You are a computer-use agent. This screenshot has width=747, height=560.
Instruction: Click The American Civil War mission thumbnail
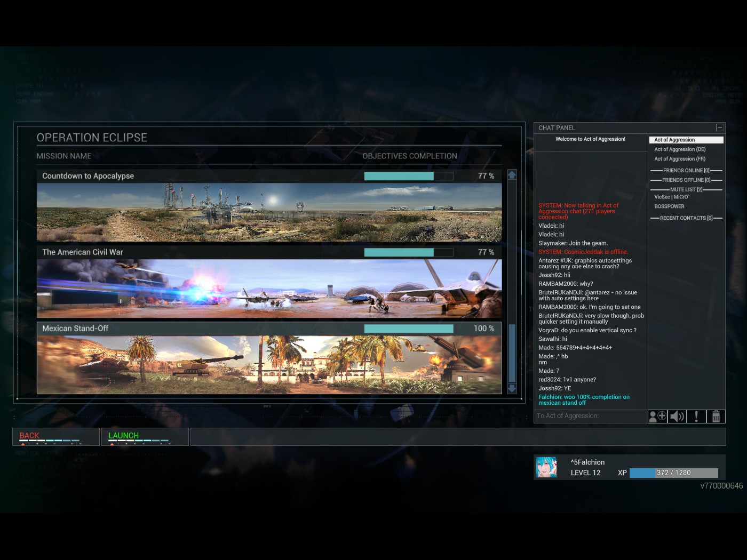[x=269, y=289]
